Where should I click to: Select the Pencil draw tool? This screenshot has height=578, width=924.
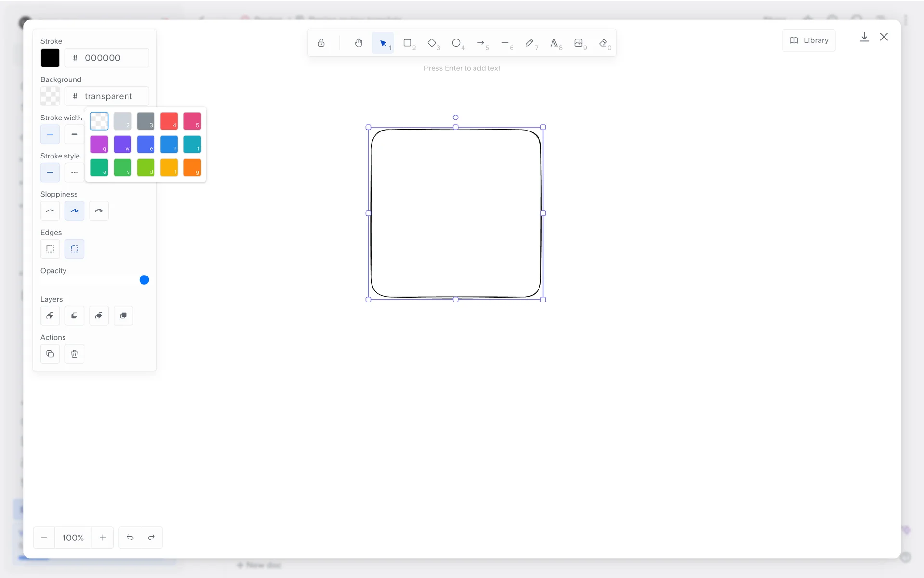(x=529, y=43)
